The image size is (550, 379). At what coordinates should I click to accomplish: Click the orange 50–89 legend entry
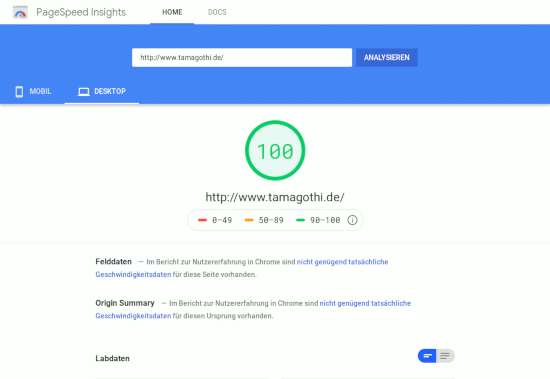click(264, 220)
